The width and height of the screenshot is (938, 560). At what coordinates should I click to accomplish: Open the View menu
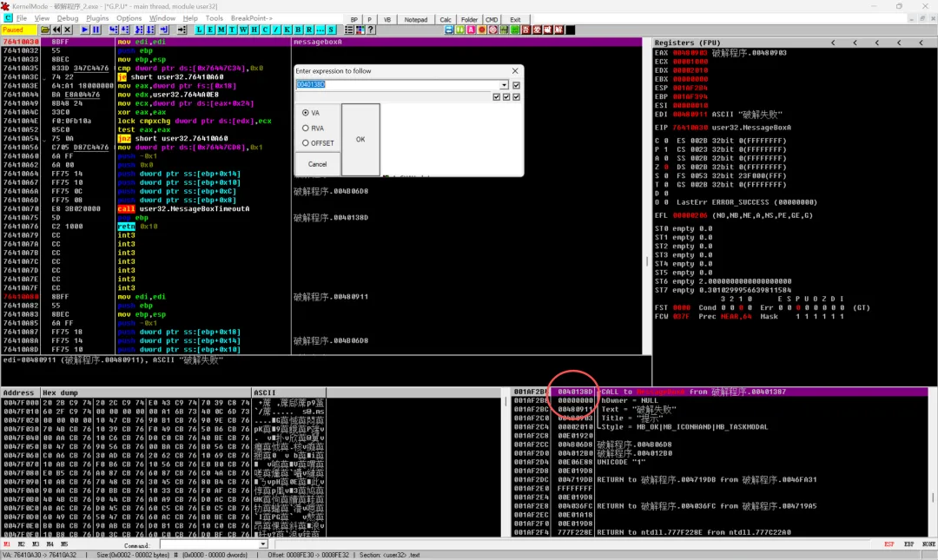click(x=42, y=18)
